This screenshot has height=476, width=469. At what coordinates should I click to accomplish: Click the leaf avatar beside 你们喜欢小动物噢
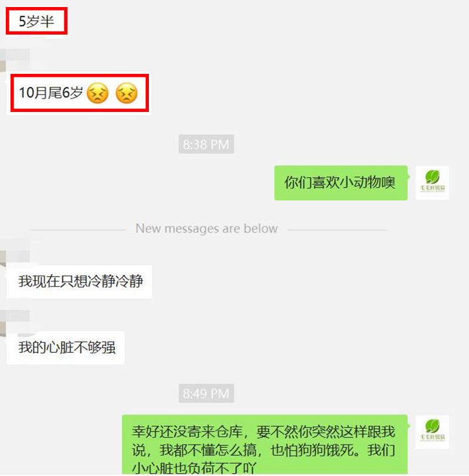[x=432, y=183]
